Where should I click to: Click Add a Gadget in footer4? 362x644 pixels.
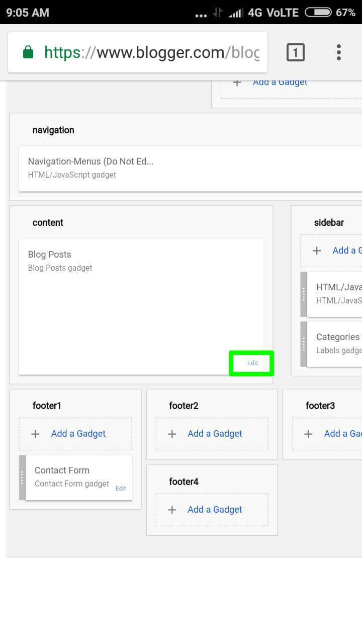tap(215, 510)
